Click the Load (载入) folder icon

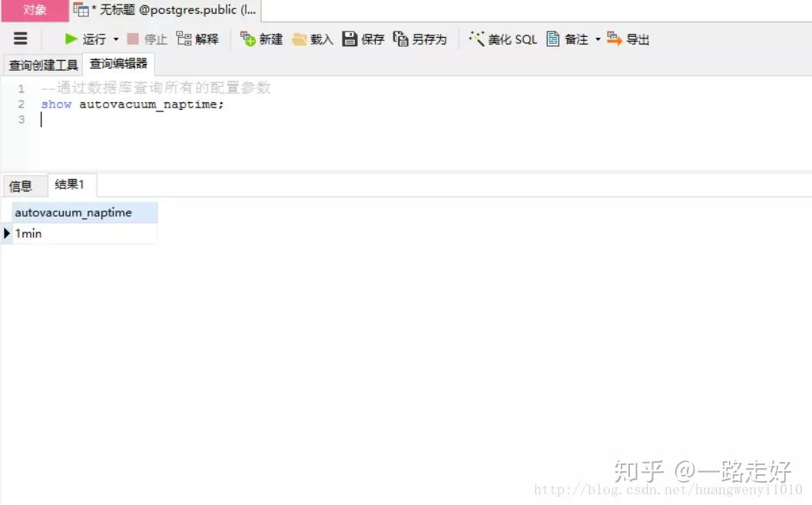pyautogui.click(x=300, y=39)
